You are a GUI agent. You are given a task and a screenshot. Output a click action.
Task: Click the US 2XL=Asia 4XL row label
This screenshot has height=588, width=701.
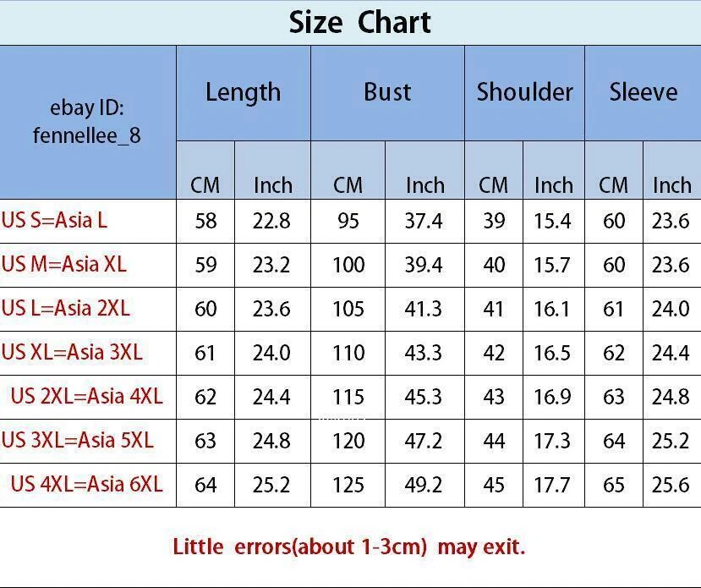[x=87, y=396]
